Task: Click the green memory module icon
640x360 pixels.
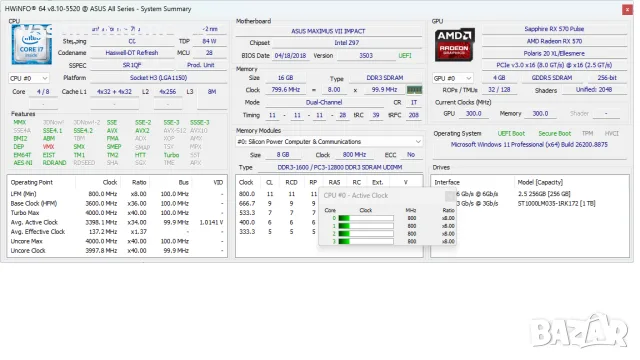Action: 414,90
